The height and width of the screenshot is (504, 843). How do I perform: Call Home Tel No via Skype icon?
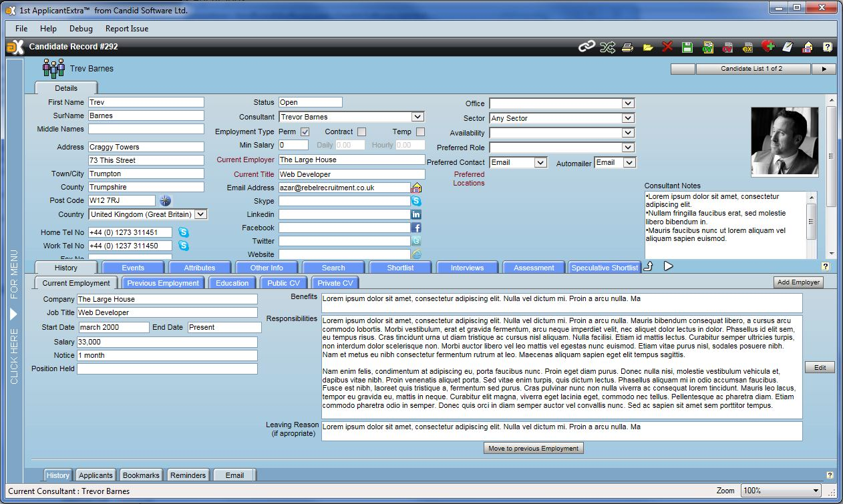[184, 232]
